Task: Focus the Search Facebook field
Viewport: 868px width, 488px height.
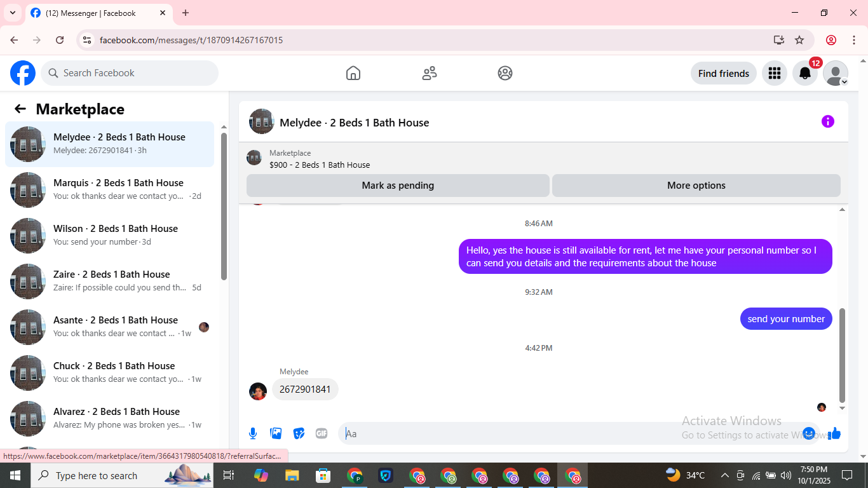Action: (130, 73)
